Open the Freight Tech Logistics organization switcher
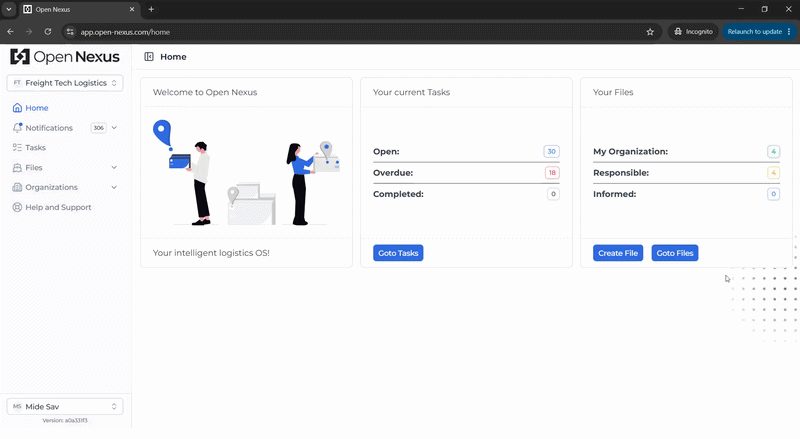 [x=65, y=83]
